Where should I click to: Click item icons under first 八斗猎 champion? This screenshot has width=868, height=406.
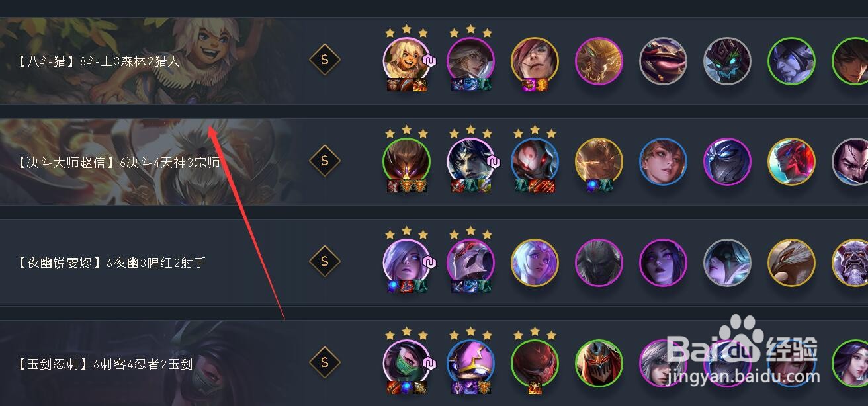(406, 85)
